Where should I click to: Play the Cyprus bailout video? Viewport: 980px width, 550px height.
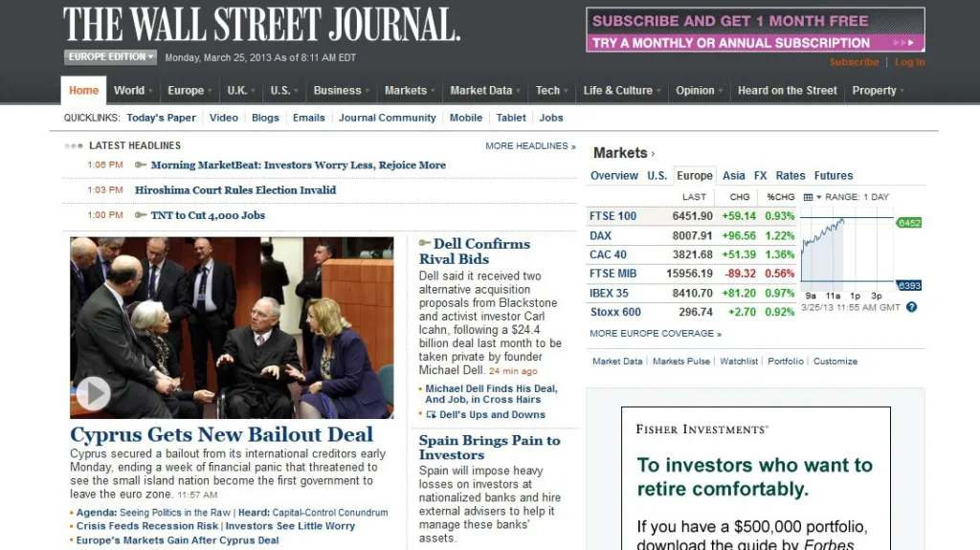click(x=93, y=393)
